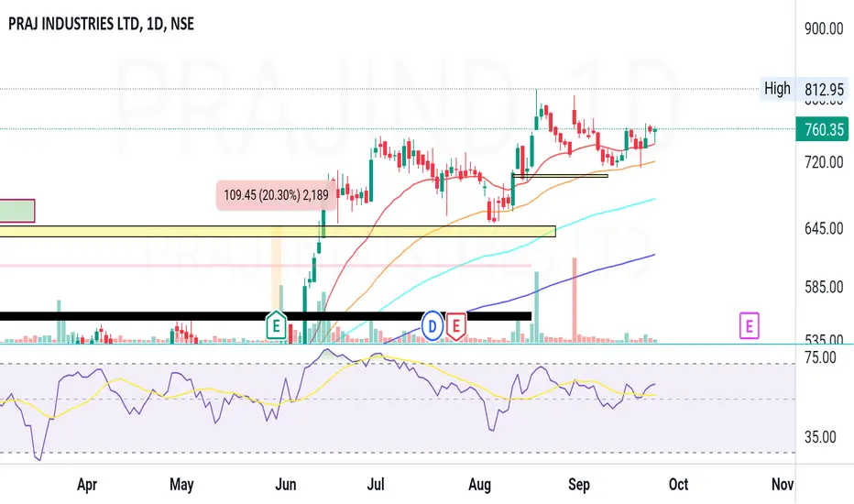This screenshot has height=504, width=854.
Task: Click the 75.00 RSI axis label
Action: pyautogui.click(x=820, y=357)
